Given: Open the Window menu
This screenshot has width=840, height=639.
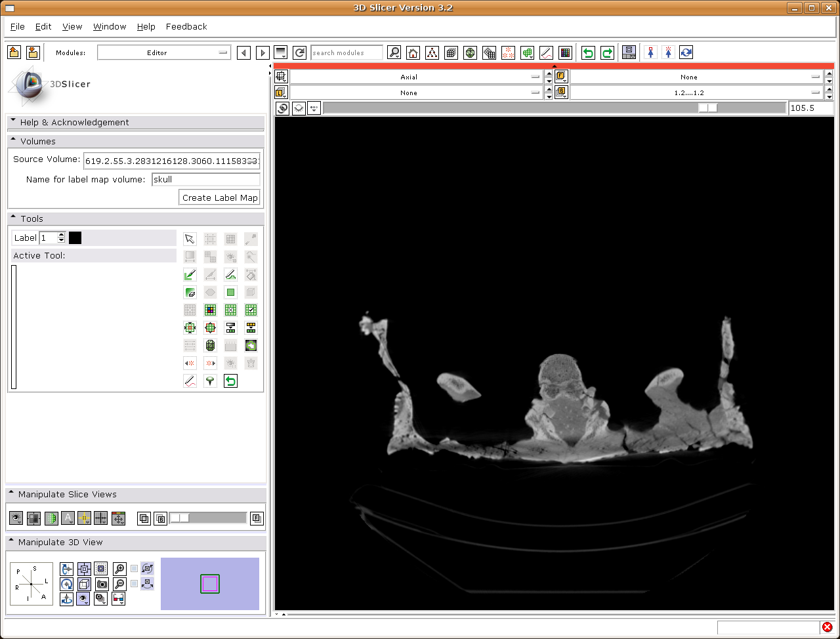Looking at the screenshot, I should [x=110, y=26].
